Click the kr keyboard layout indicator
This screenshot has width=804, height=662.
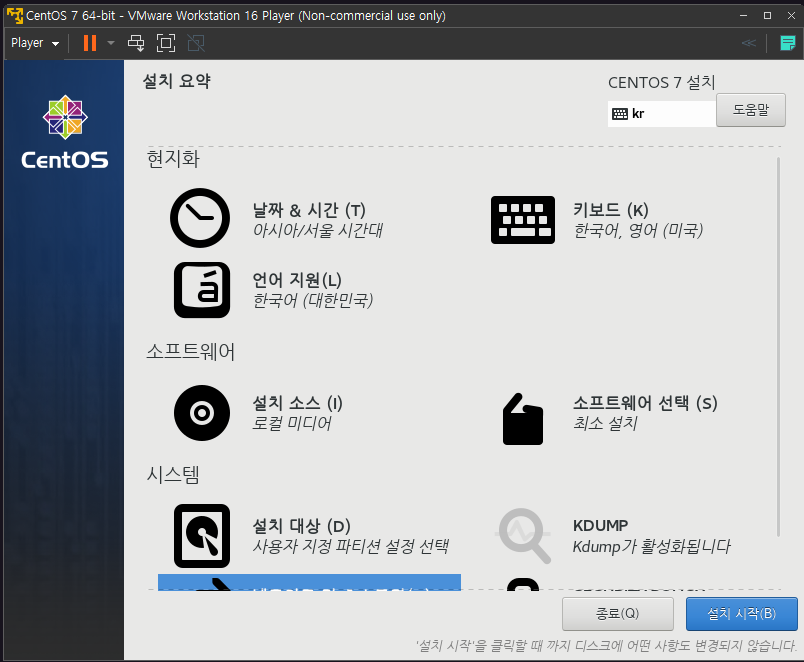[x=661, y=114]
